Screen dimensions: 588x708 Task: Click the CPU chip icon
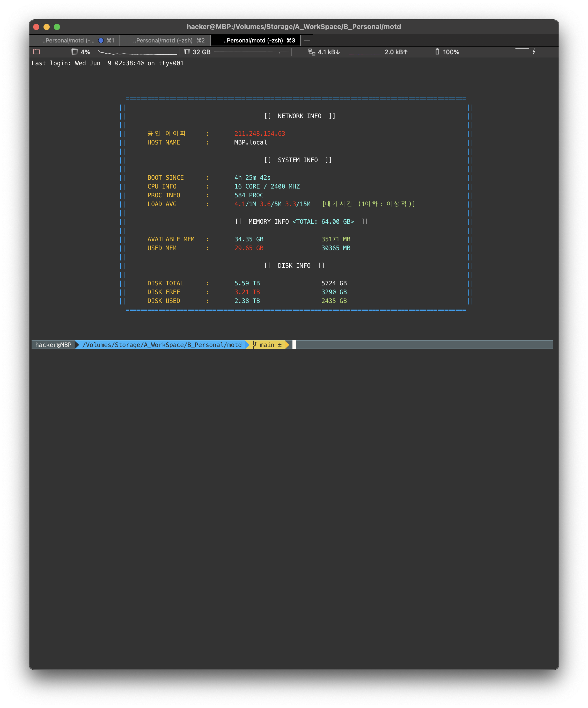75,52
